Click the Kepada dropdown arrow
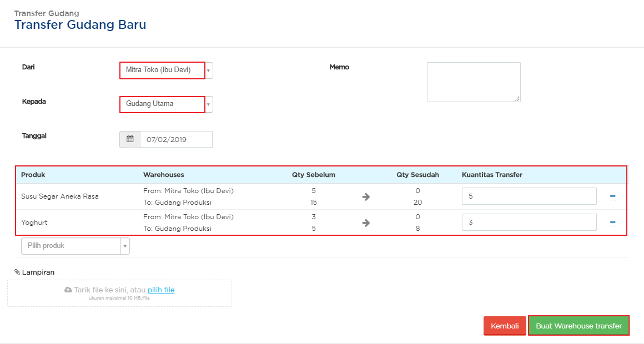Image resolution: width=644 pixels, height=344 pixels. click(209, 105)
